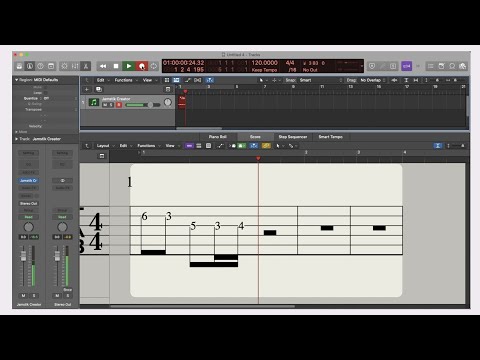Click the Replace mode button
The height and width of the screenshot is (360, 480).
[x=372, y=66]
